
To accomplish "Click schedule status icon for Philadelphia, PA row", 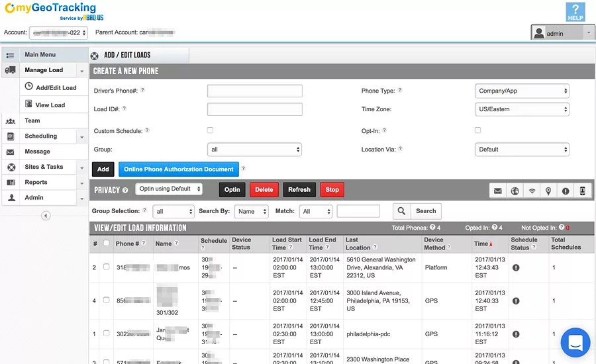I will click(x=516, y=301).
